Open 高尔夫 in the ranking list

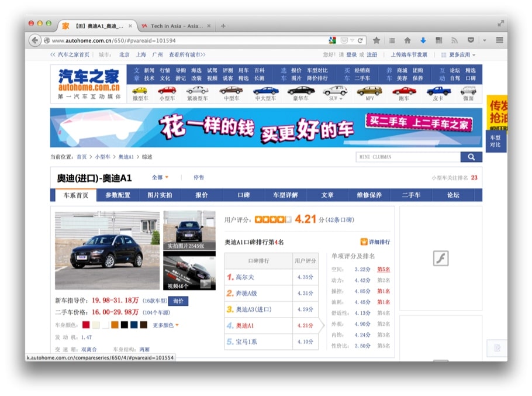[245, 277]
